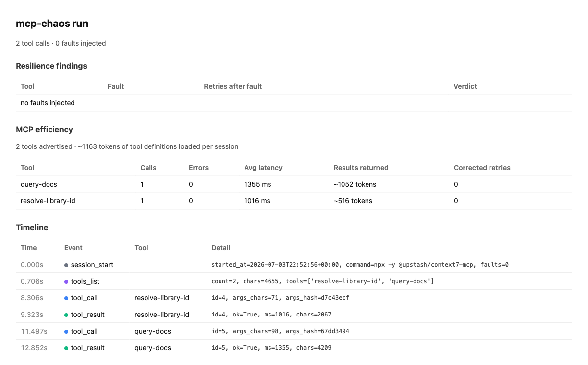The width and height of the screenshot is (588, 365).
Task: Click the 'Corrected retries' column header
Action: point(482,168)
